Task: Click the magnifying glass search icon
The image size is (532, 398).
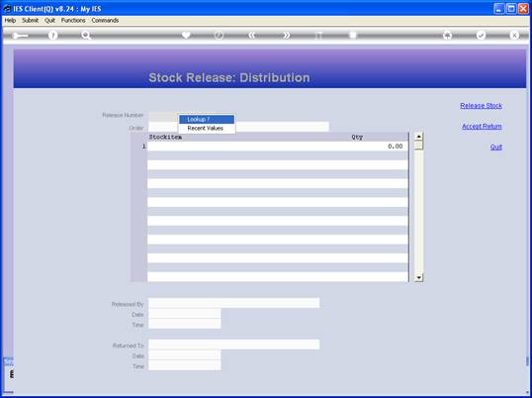Action: [x=86, y=36]
